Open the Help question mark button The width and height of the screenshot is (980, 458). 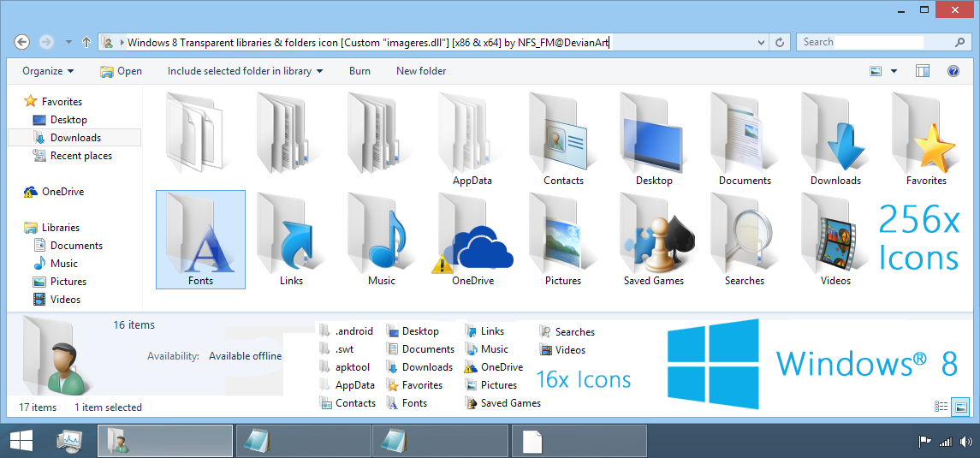tap(953, 71)
